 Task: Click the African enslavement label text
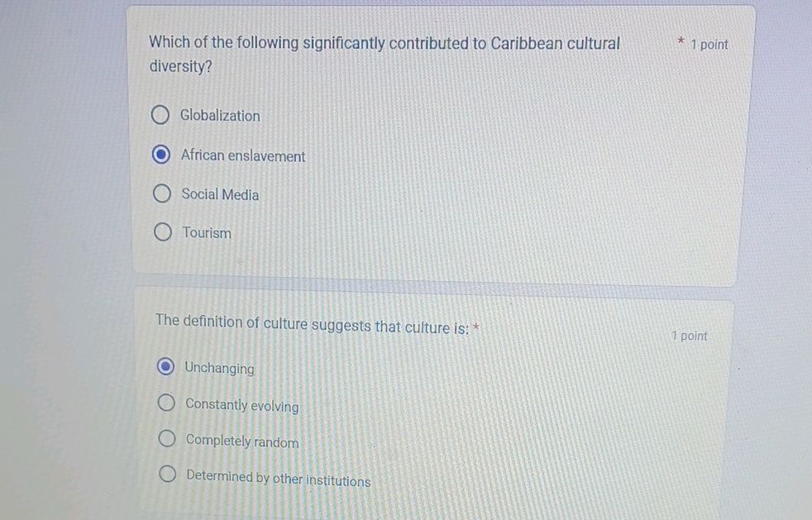(x=243, y=155)
